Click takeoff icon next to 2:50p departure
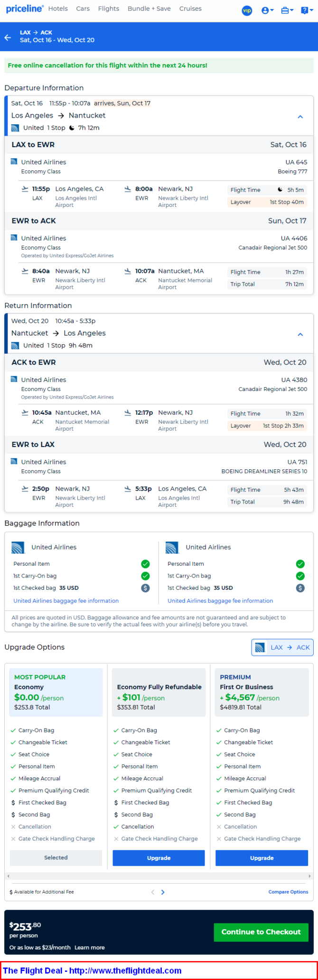 pyautogui.click(x=25, y=489)
